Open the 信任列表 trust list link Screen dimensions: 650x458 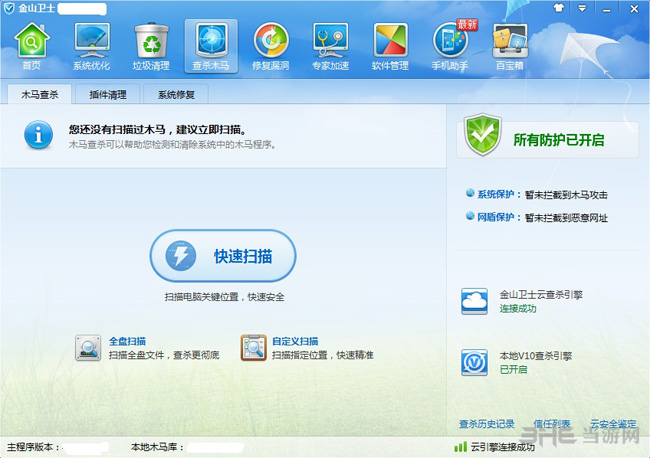point(551,424)
